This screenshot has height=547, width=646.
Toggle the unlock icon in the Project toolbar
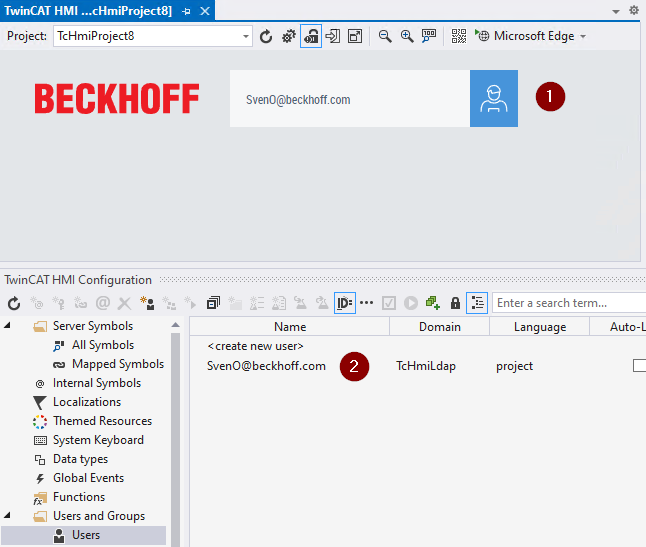(311, 36)
